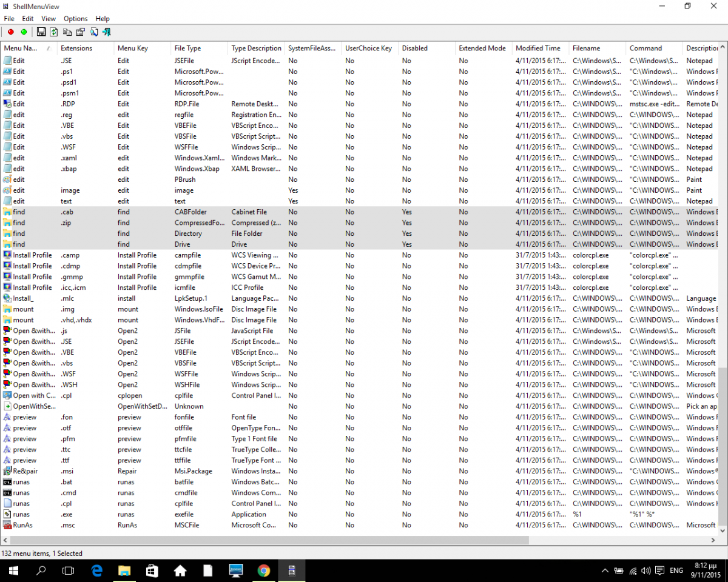Select the find .cab CABFolder row
728x582 pixels.
point(182,212)
